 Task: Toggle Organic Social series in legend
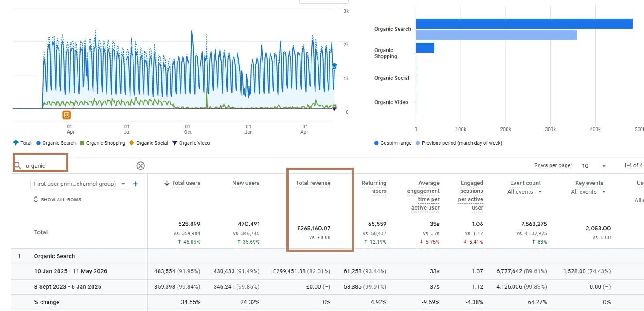coord(149,143)
